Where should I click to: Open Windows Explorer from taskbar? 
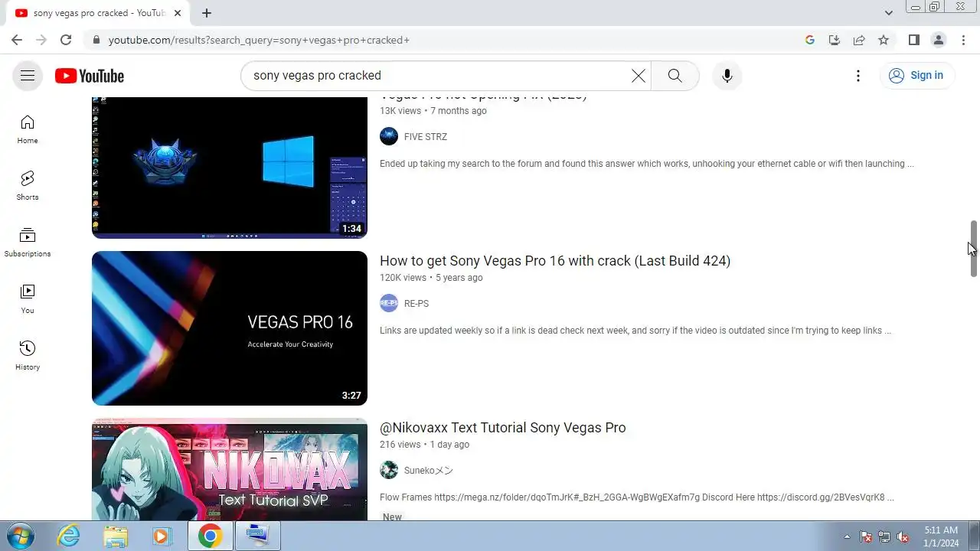116,536
